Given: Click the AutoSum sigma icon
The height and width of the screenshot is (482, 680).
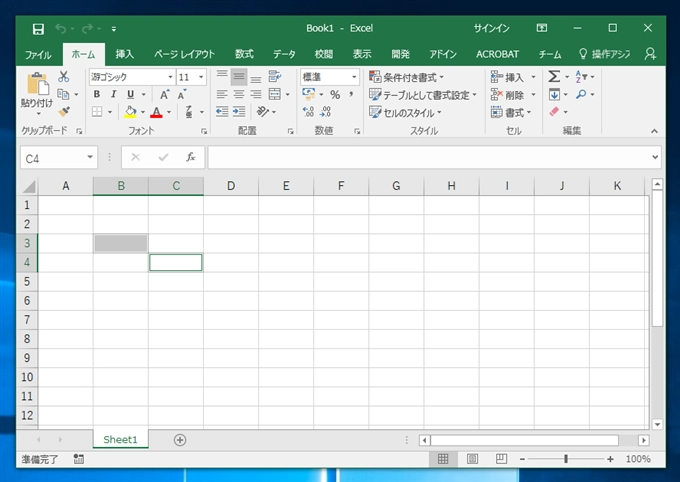Looking at the screenshot, I should coord(554,77).
